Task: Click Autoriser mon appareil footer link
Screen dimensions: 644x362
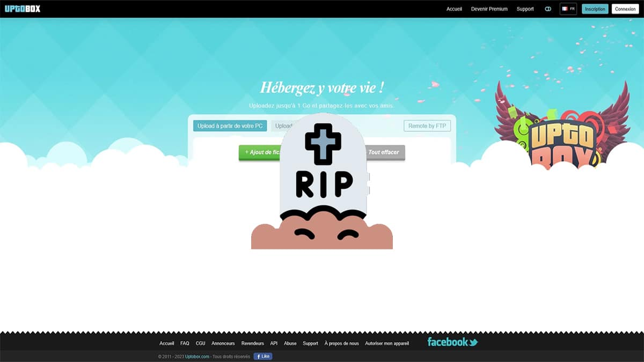Action: 386,343
